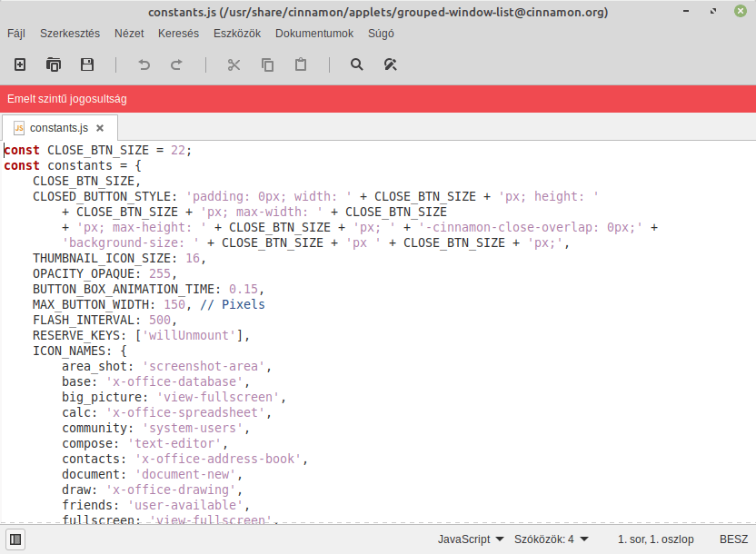Viewport: 756px width, 554px height.
Task: Copy selection with the copy icon
Action: (x=267, y=64)
